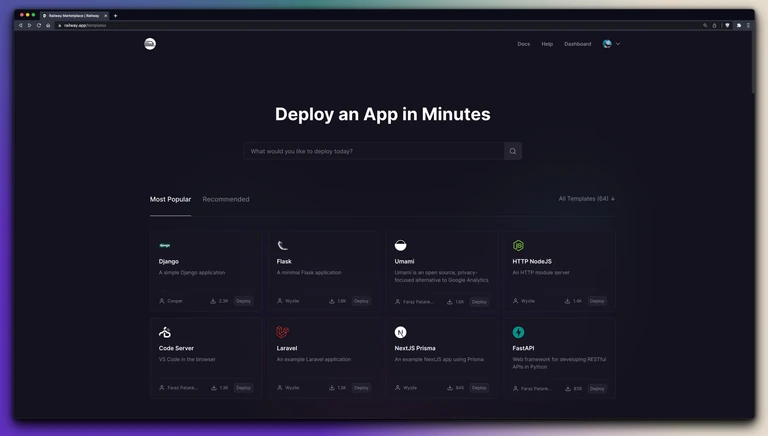Screen dimensions: 768x436
Task: Click the Flask logo icon
Action: pyautogui.click(x=283, y=245)
